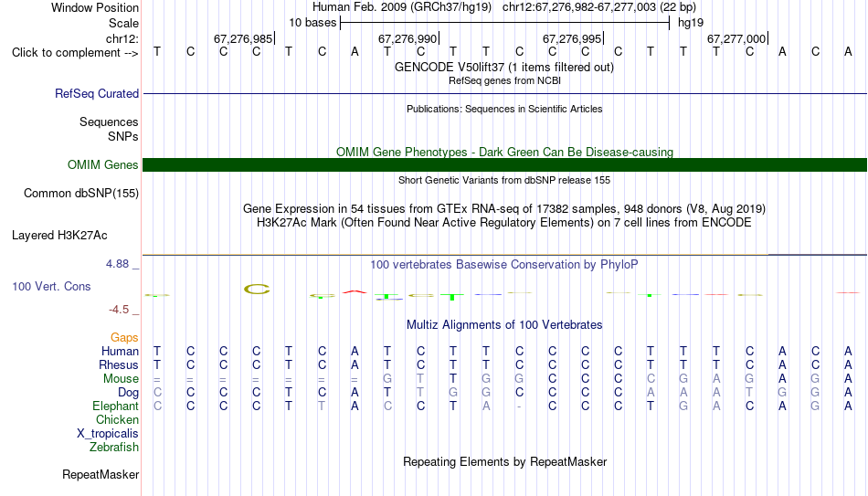Open the Common dbSNP(155) track label

pyautogui.click(x=80, y=194)
